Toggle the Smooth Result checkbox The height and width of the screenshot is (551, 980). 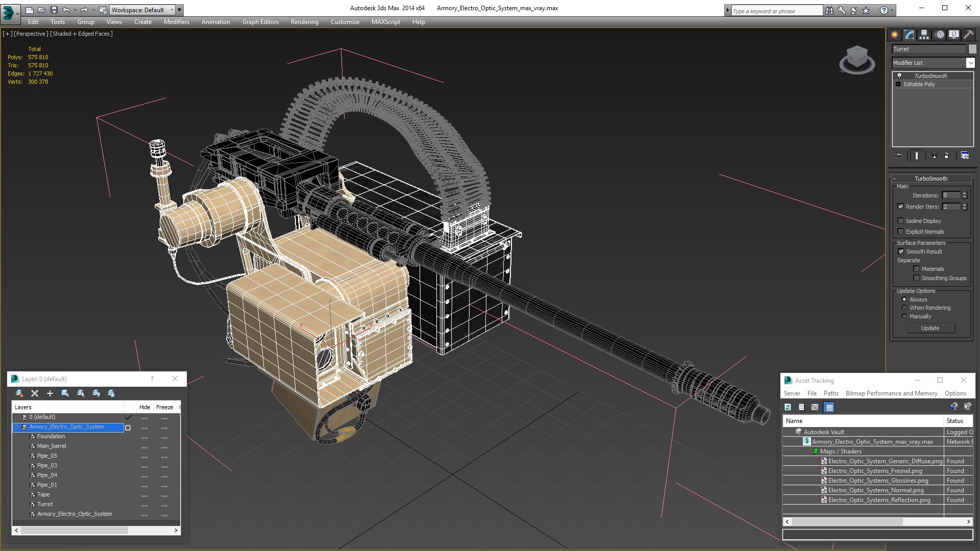point(901,252)
